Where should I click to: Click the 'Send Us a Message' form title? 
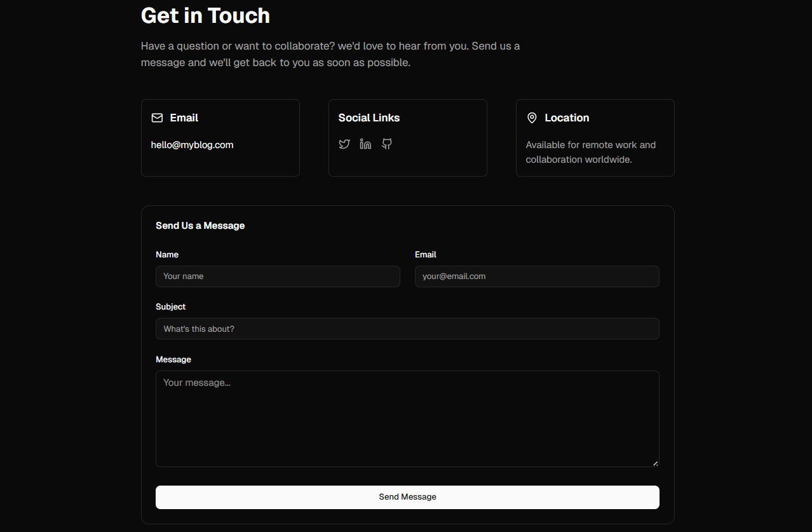pyautogui.click(x=200, y=226)
